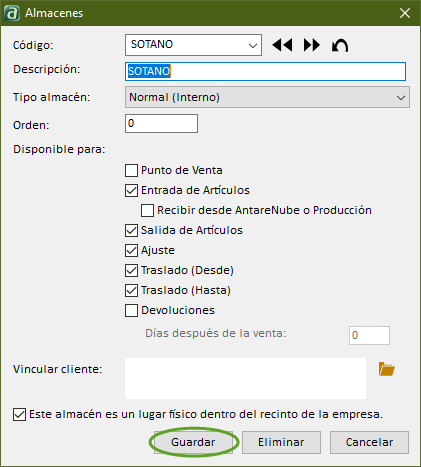Click the Cancelar button
The width and height of the screenshot is (421, 467).
pyautogui.click(x=369, y=442)
